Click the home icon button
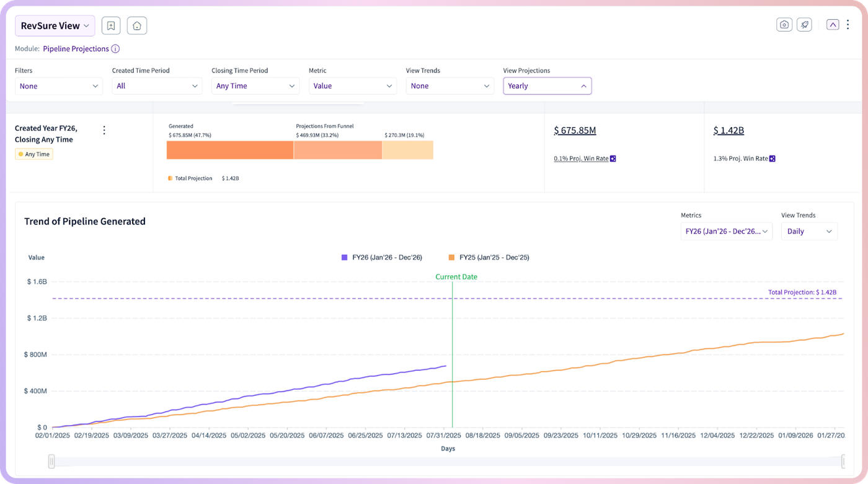868x484 pixels. [x=137, y=25]
